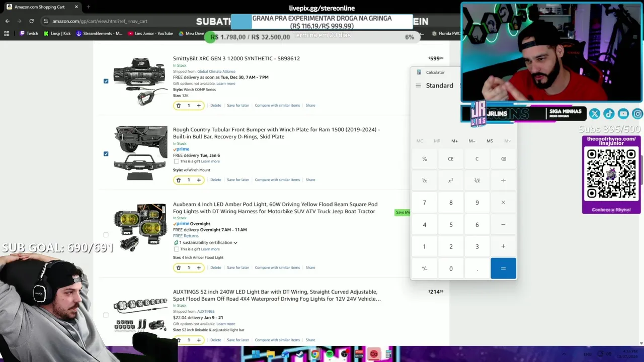Open the Florida FWC bookmark
Image resolution: width=644 pixels, height=362 pixels.
(x=447, y=33)
